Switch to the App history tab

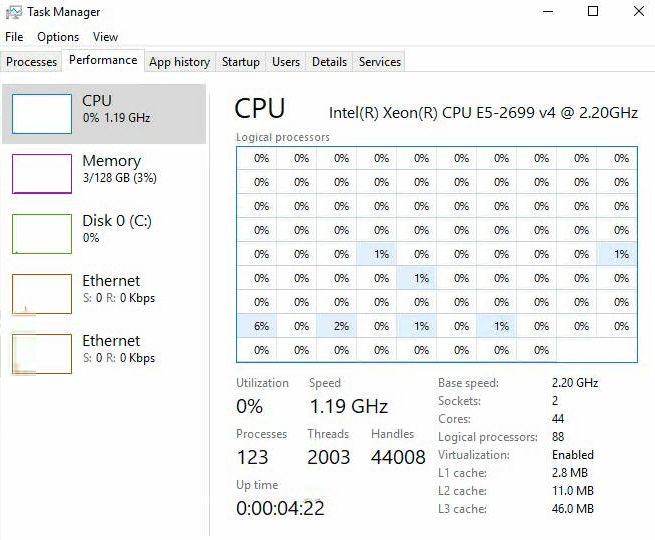point(179,62)
